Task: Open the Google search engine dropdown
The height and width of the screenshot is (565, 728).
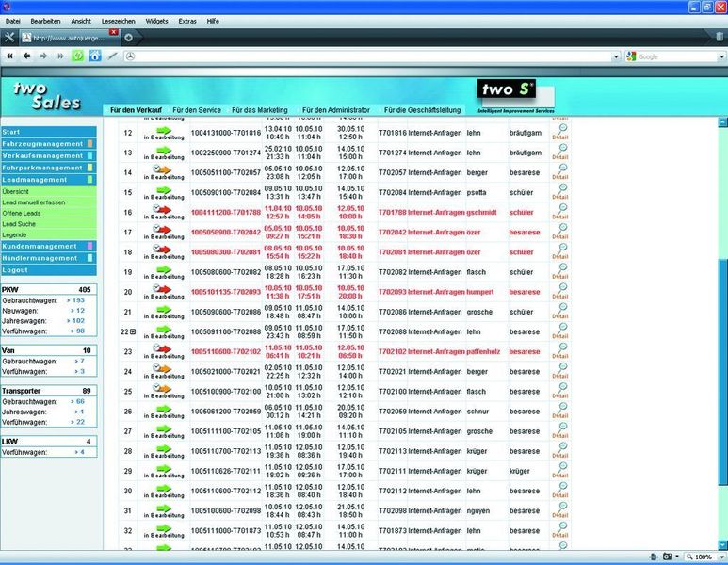Action: click(630, 56)
